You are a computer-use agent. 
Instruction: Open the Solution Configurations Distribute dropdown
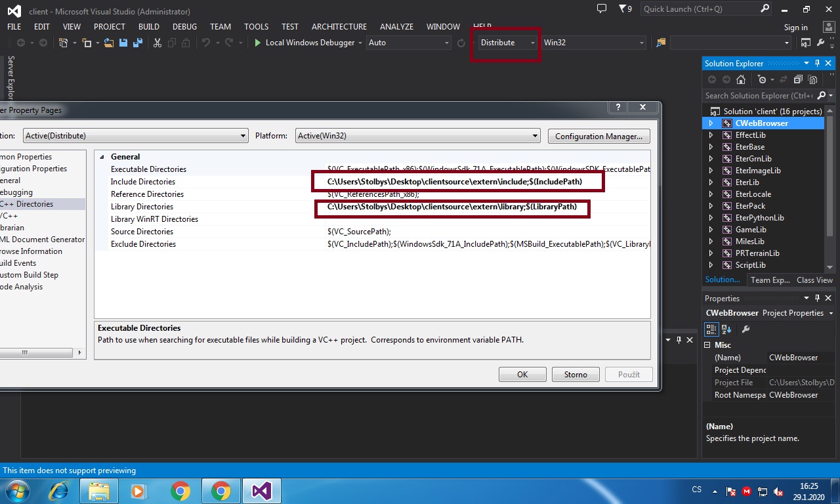[x=509, y=43]
